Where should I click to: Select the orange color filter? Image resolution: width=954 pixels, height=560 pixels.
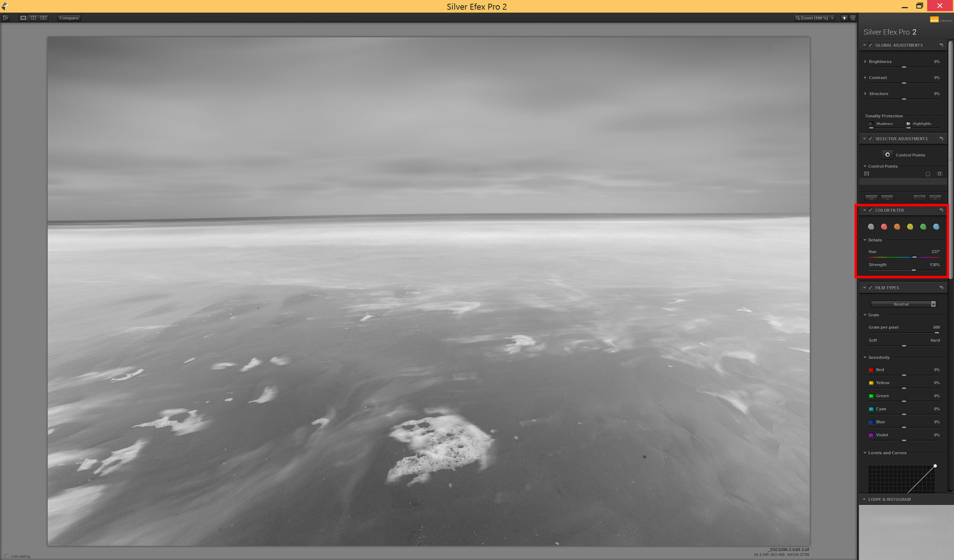897,227
